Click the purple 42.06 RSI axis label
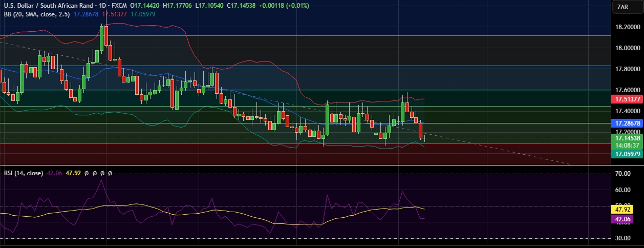The height and width of the screenshot is (248, 644). 623,219
